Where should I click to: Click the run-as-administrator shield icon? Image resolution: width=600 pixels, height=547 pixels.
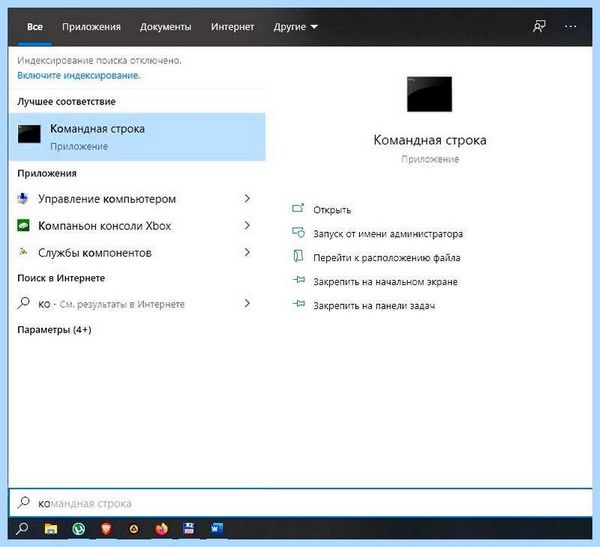click(298, 232)
